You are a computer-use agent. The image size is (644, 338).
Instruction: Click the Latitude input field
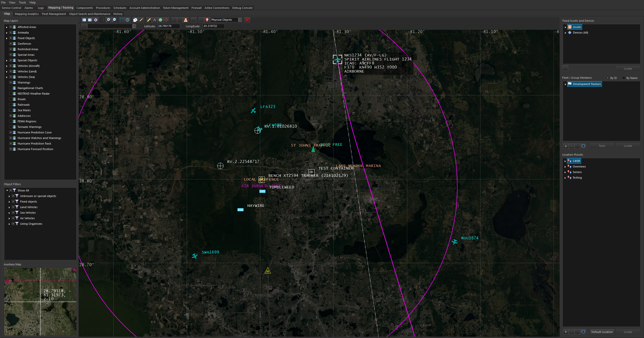tap(169, 26)
